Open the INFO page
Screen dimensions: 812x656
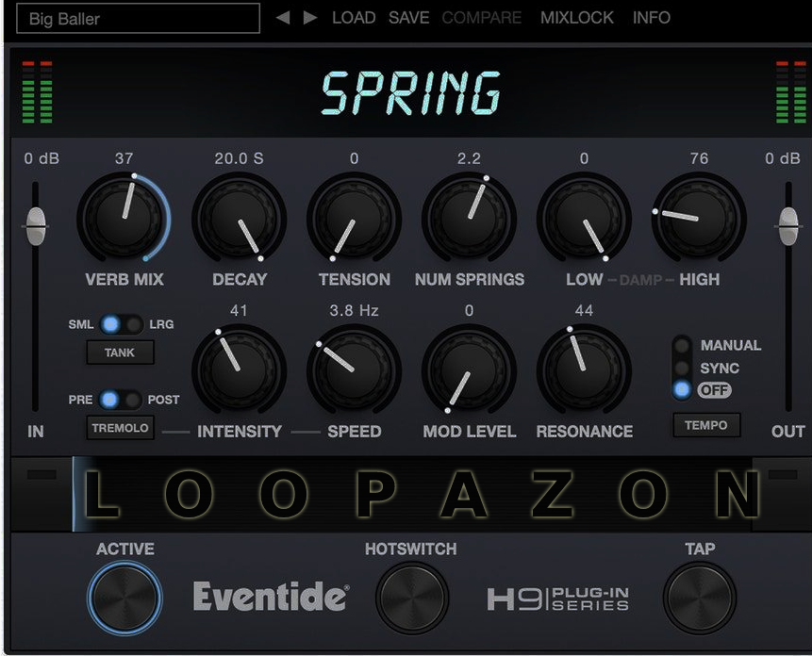coord(652,18)
